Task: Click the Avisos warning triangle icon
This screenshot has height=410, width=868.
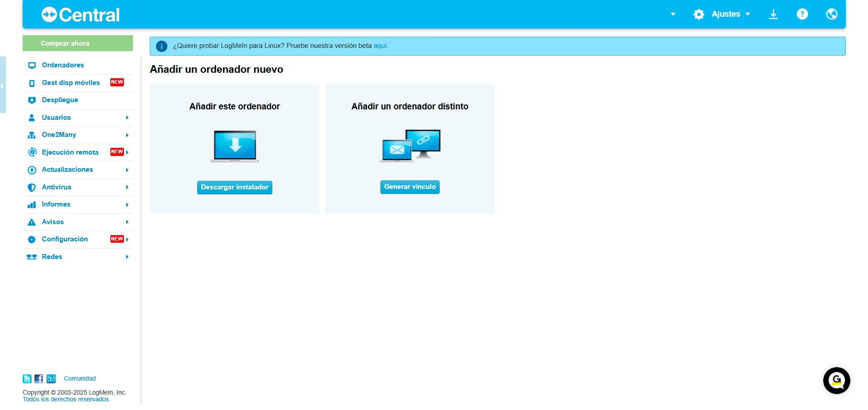Action: 32,222
